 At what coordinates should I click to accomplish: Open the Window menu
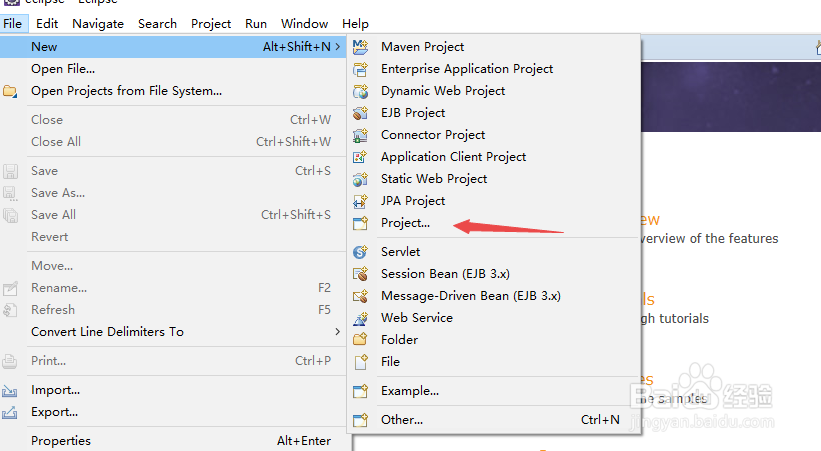[304, 23]
